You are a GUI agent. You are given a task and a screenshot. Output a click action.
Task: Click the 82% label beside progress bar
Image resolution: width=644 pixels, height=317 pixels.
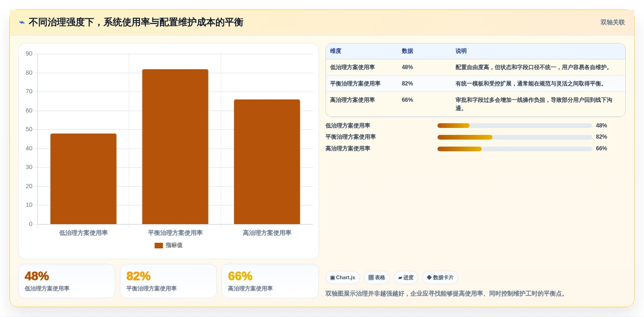pos(602,137)
